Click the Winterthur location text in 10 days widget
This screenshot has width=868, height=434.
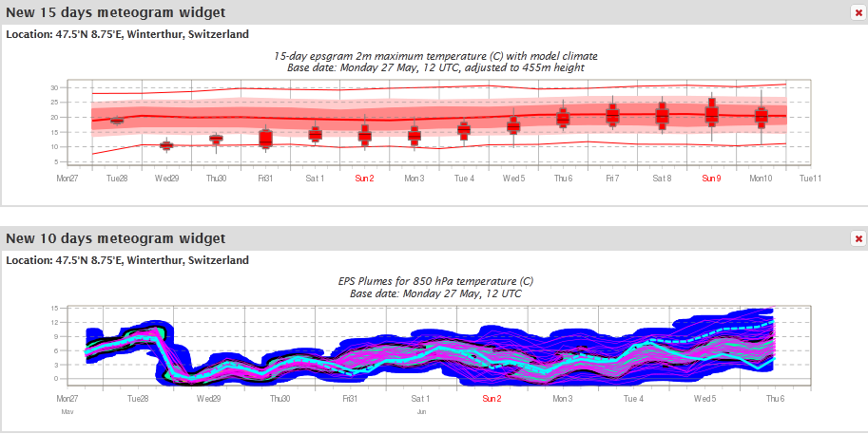click(x=127, y=260)
